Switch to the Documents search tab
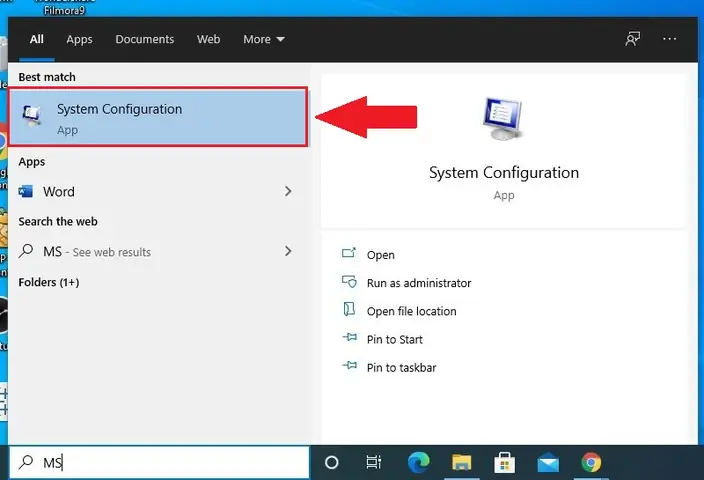This screenshot has height=480, width=704. point(145,39)
